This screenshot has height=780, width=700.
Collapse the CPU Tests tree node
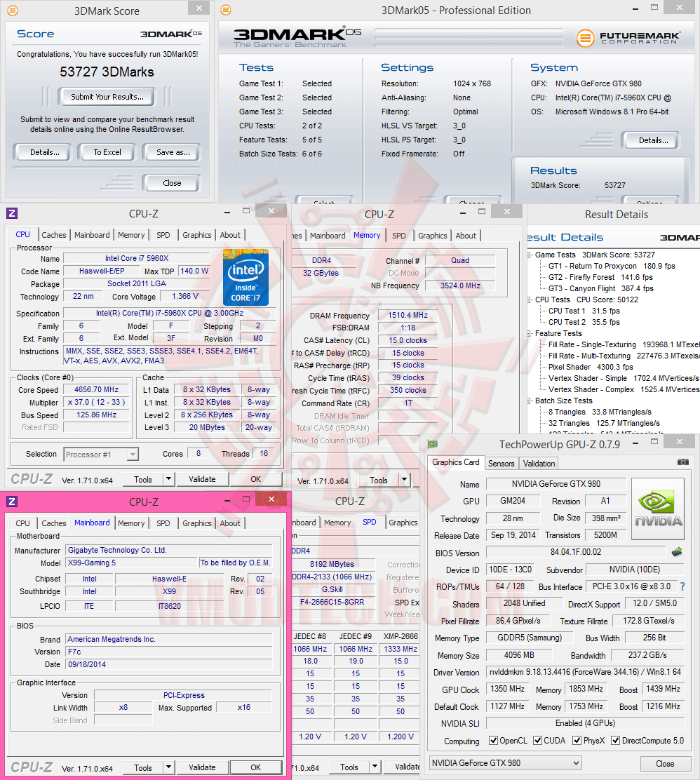point(530,300)
